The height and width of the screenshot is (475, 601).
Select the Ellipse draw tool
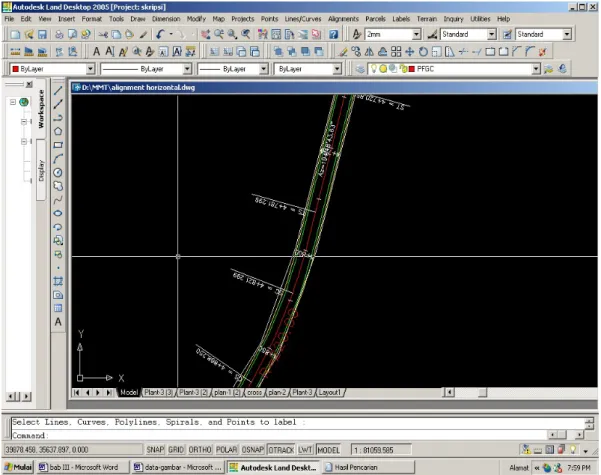click(x=58, y=213)
